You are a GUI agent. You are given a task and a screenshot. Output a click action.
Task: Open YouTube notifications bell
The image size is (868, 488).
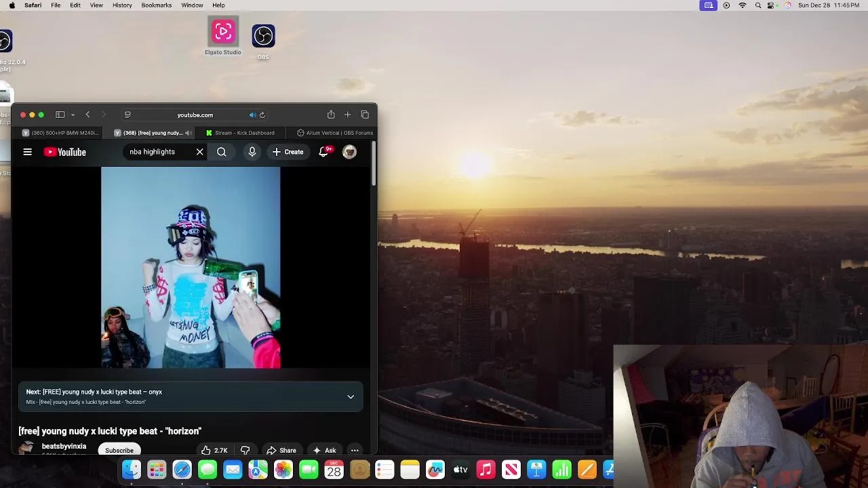click(x=324, y=152)
